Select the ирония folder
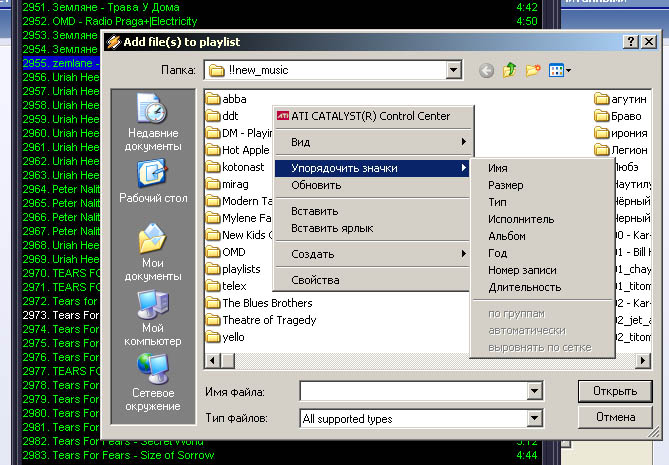Screen dimensions: 669x465 click(621, 133)
